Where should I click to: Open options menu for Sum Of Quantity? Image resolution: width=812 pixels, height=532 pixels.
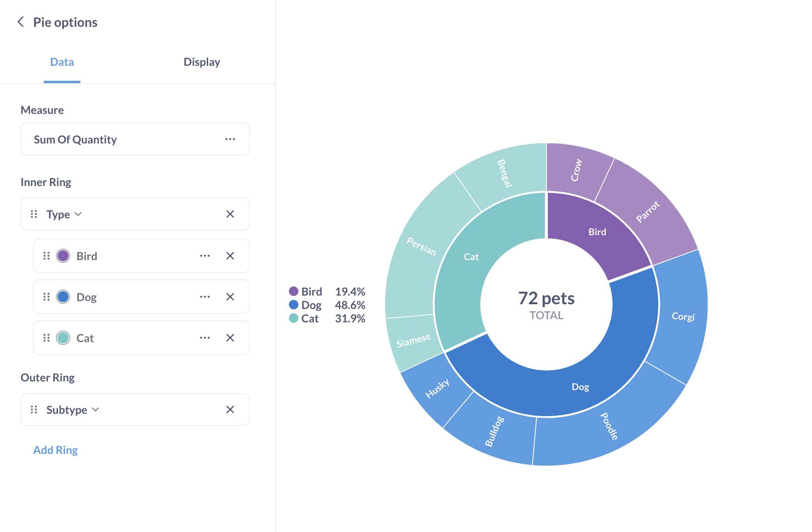(230, 139)
